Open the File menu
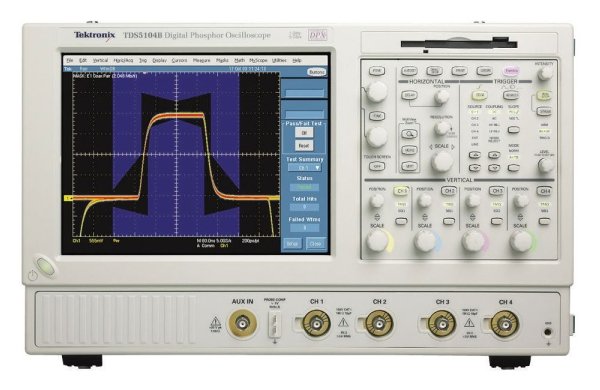Image resolution: width=600 pixels, height=390 pixels. coord(70,60)
